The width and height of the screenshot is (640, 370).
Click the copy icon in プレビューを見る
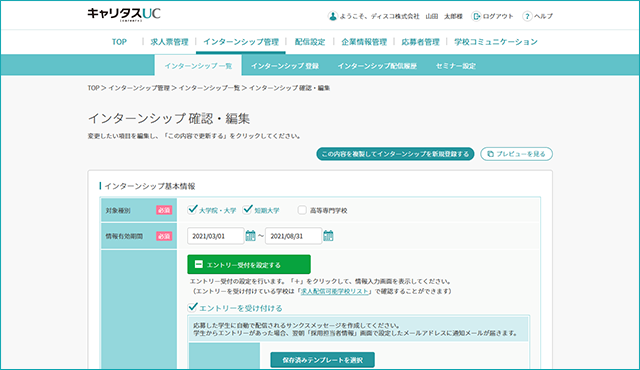click(491, 154)
